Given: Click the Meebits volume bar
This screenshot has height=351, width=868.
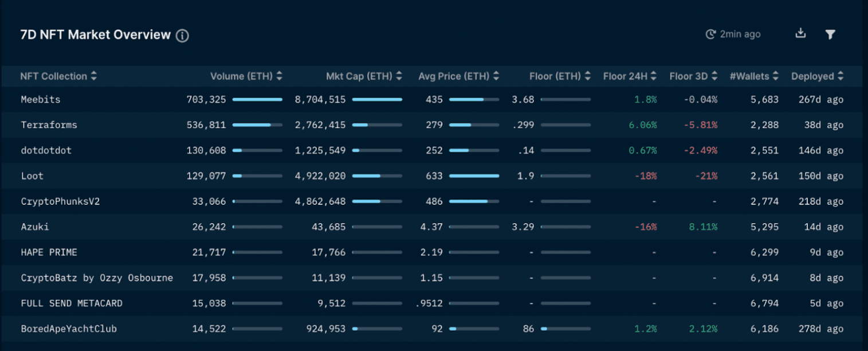Looking at the screenshot, I should coord(257,100).
